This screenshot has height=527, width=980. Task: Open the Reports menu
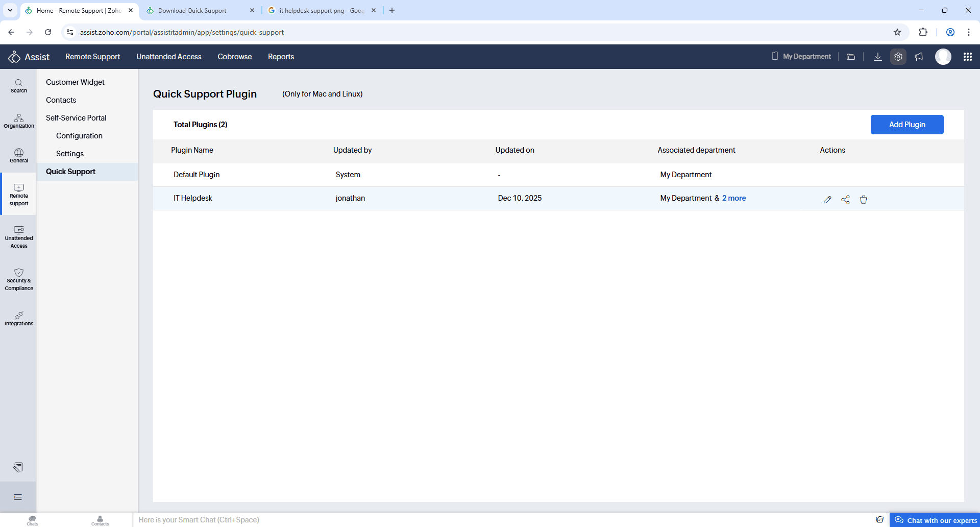tap(281, 57)
